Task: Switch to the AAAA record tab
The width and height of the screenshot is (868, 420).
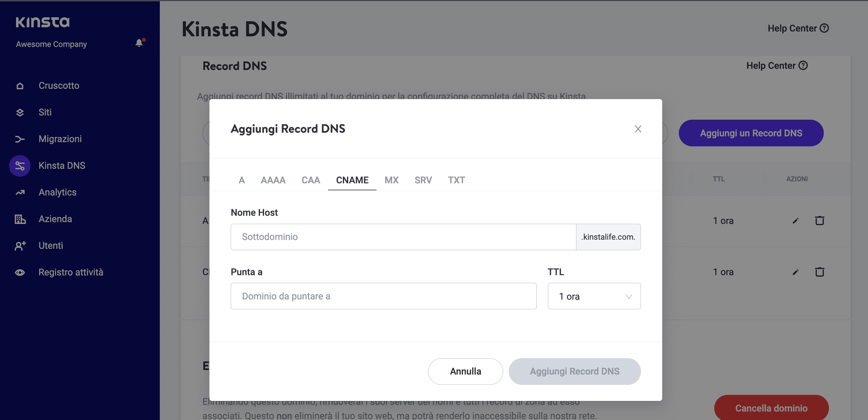Action: pos(273,180)
